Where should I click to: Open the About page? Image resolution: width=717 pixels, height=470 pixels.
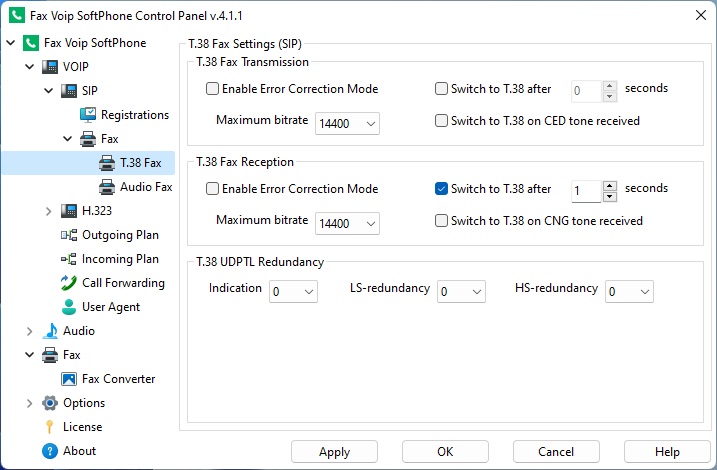click(x=80, y=451)
